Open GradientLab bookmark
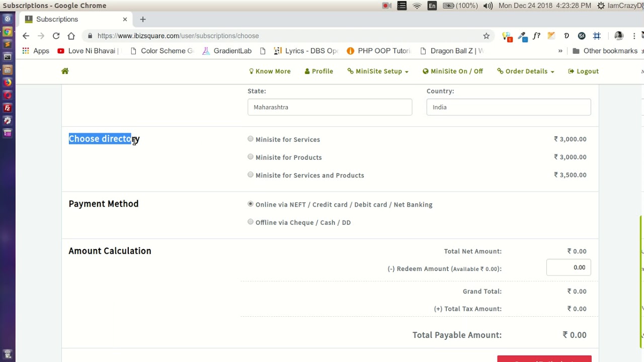 [x=227, y=51]
